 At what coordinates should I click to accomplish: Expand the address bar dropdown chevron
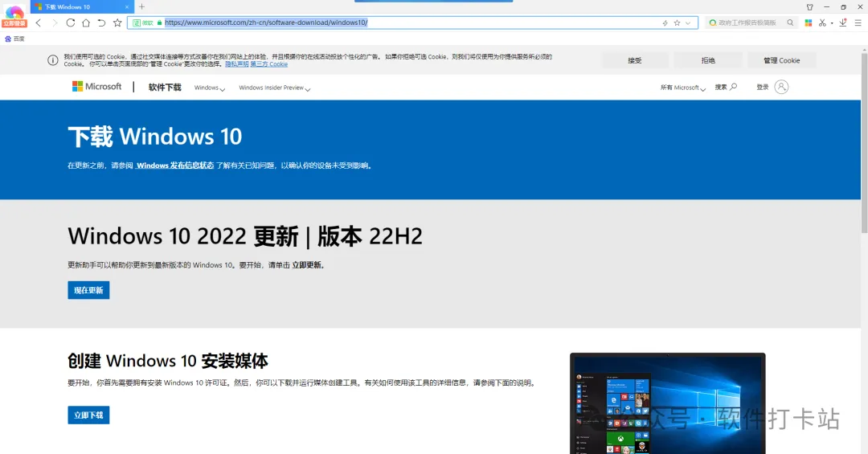(688, 22)
